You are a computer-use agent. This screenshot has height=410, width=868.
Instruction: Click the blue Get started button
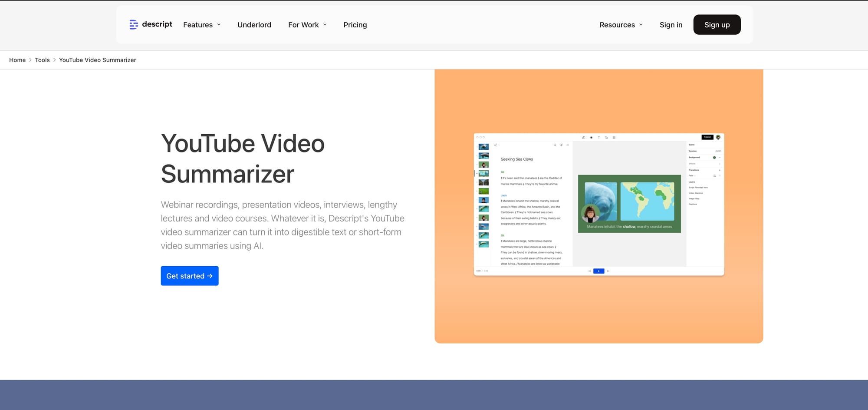point(190,276)
